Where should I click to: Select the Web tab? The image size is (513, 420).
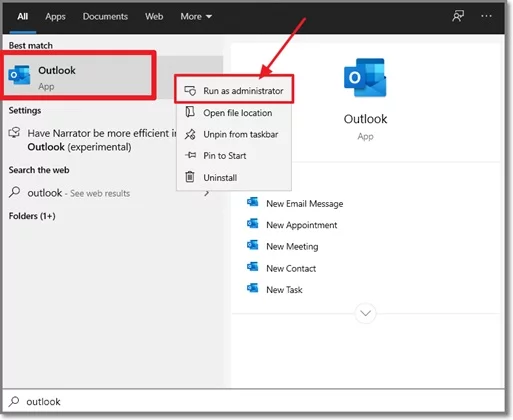154,16
